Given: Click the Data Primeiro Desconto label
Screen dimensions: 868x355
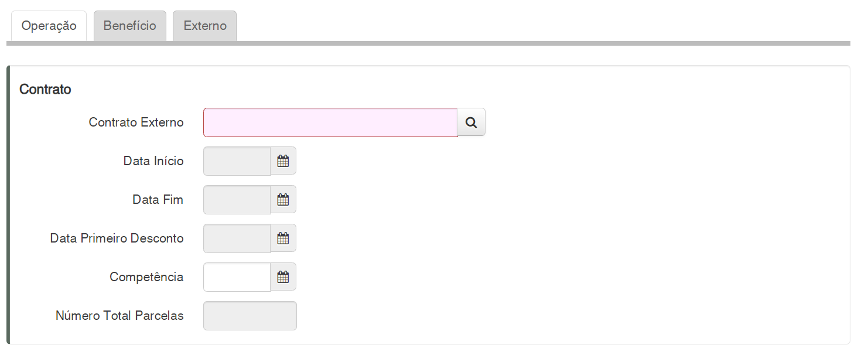Looking at the screenshot, I should point(117,238).
